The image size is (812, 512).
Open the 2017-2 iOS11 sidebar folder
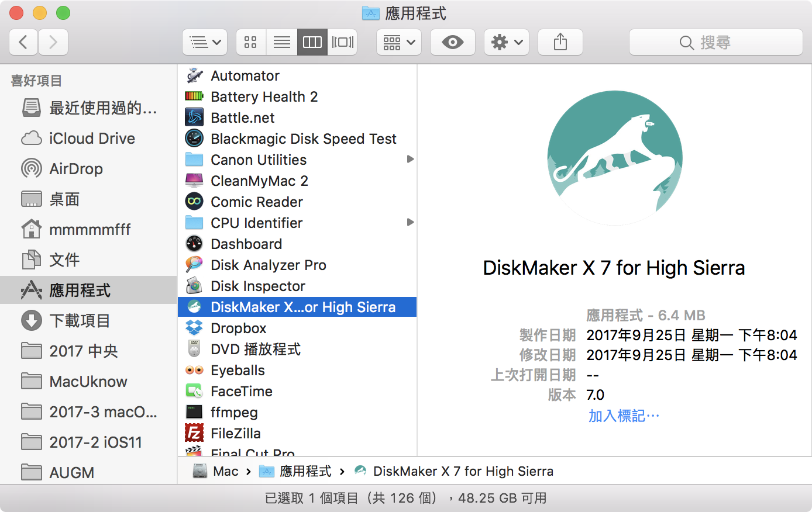coord(88,442)
